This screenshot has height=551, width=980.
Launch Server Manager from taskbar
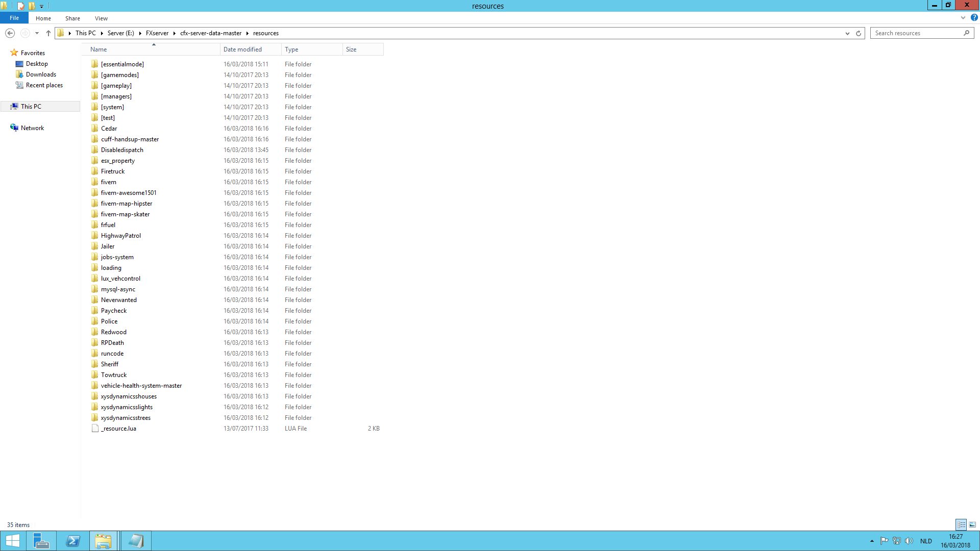coord(41,541)
